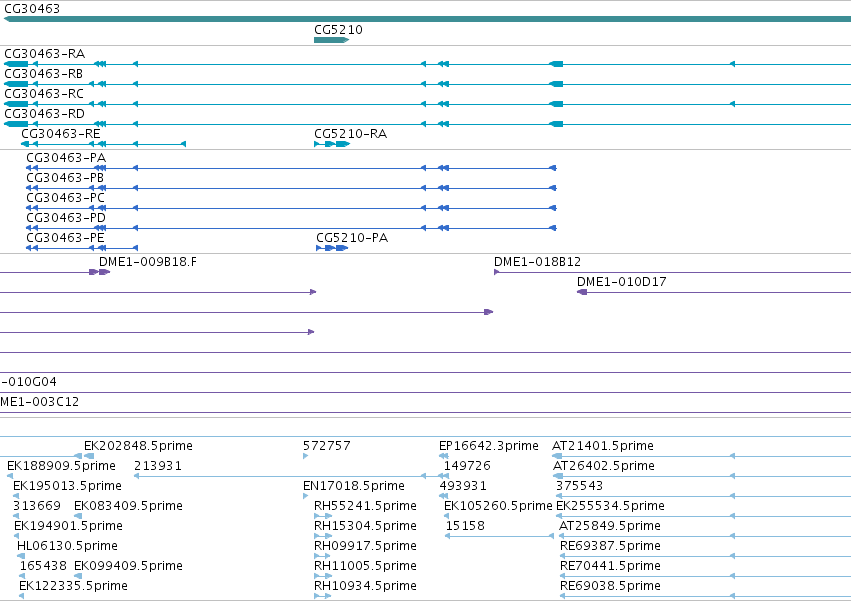The width and height of the screenshot is (851, 601).
Task: Select the AT26402.5prime EST label
Action: coord(604,466)
